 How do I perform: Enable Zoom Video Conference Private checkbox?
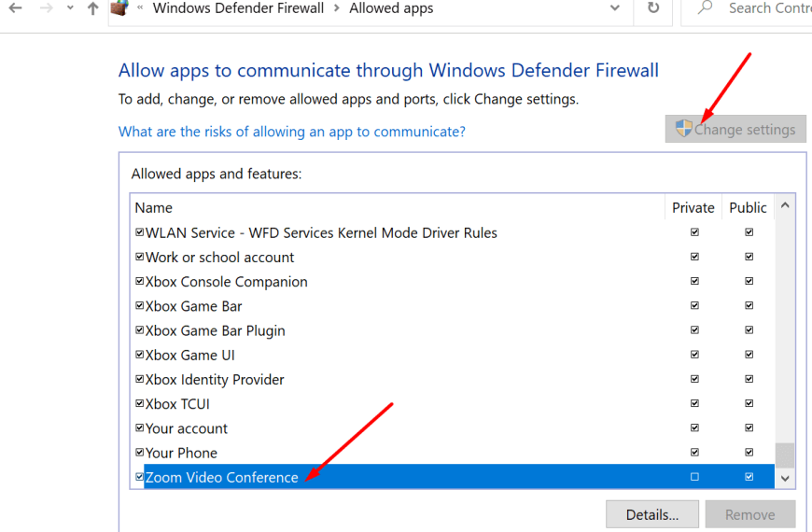pyautogui.click(x=694, y=477)
